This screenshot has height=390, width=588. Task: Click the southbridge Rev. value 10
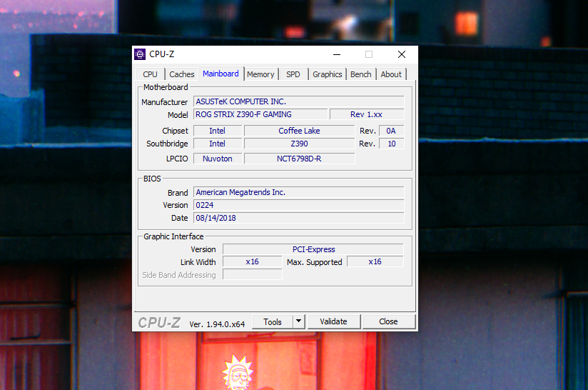[x=391, y=144]
